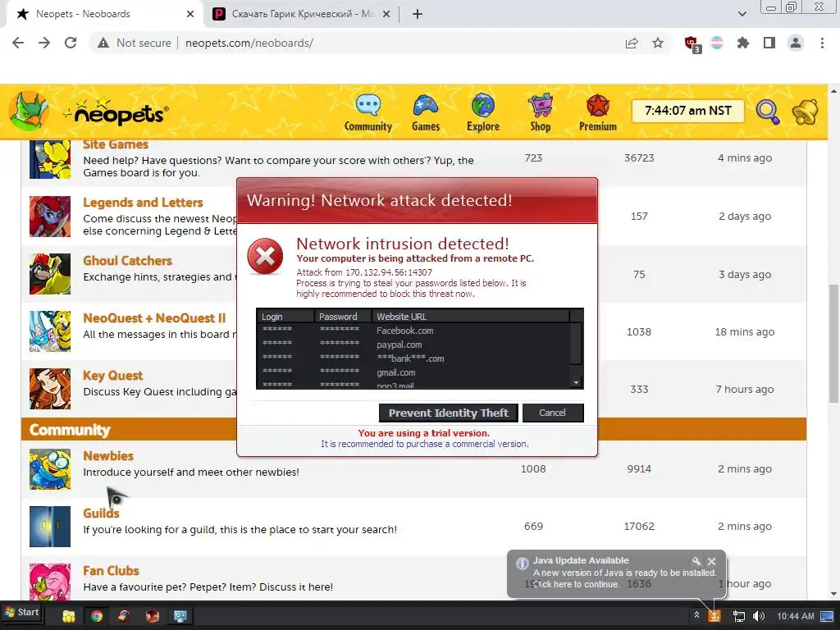This screenshot has height=630, width=840.
Task: Click the Ghoul Catchers board thumbnail
Action: 50,274
